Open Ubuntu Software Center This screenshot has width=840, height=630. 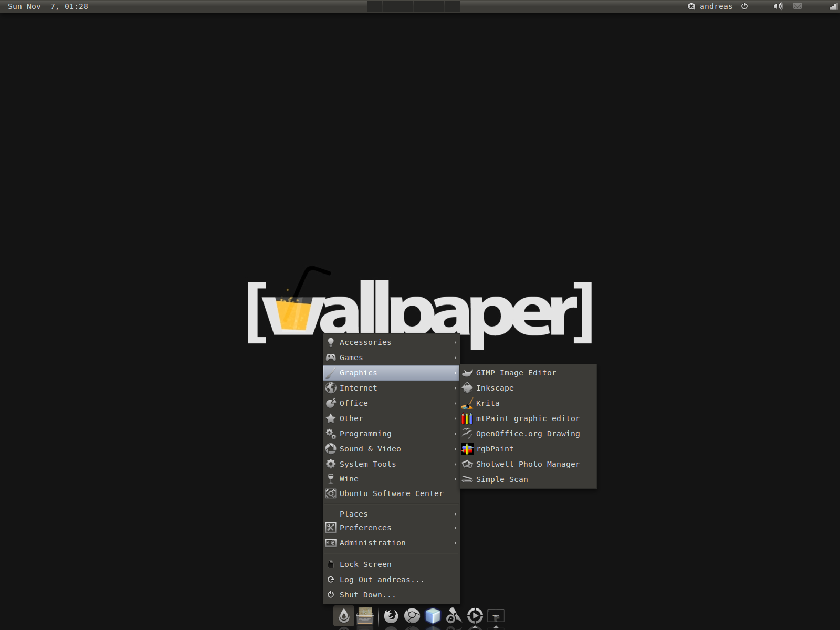[392, 493]
